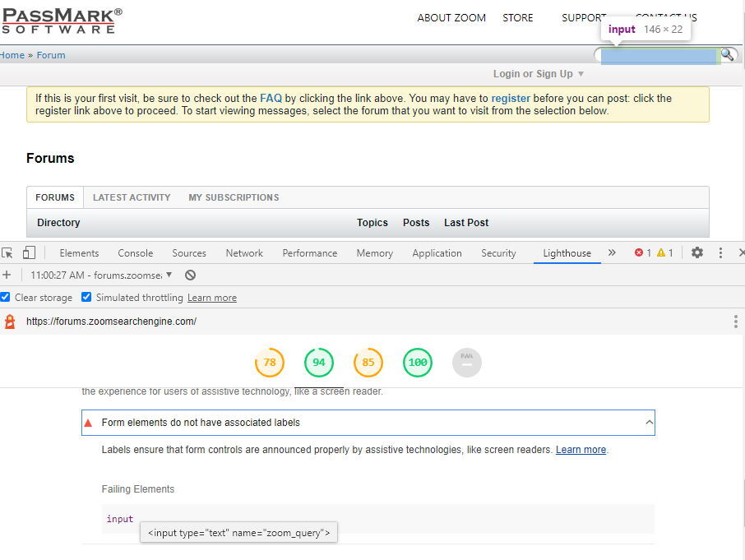The image size is (745, 560).
Task: Collapse the Form elements audit chevron
Action: pos(649,422)
